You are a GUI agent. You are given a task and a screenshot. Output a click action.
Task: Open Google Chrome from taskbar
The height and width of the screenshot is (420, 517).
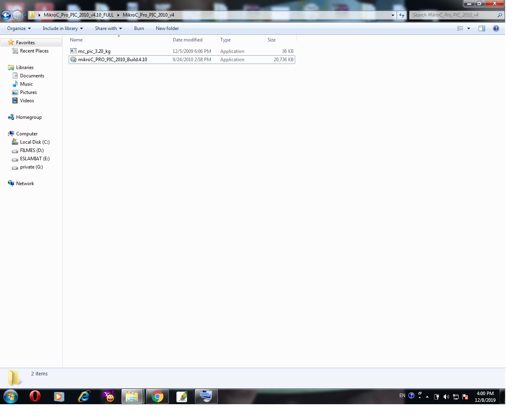157,396
